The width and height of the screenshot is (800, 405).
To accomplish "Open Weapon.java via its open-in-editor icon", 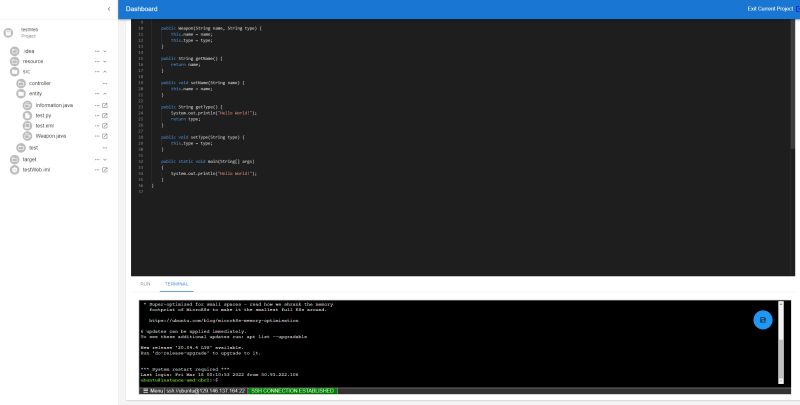I will tap(105, 136).
